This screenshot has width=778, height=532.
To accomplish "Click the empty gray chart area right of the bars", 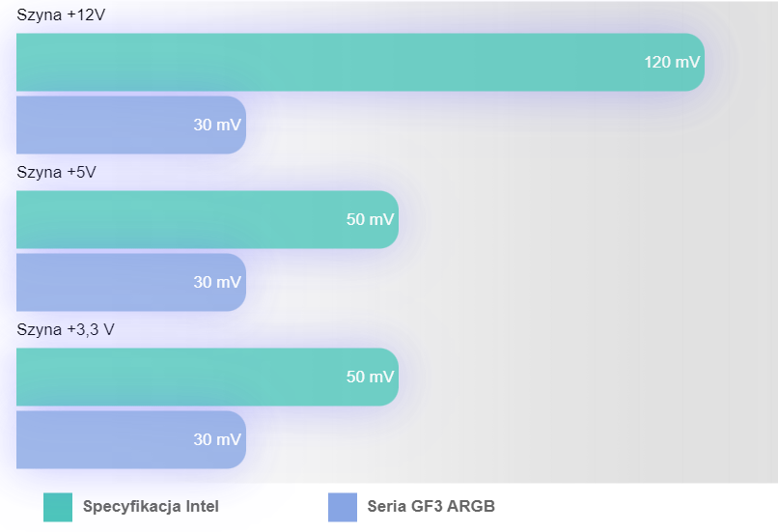I will point(598,290).
